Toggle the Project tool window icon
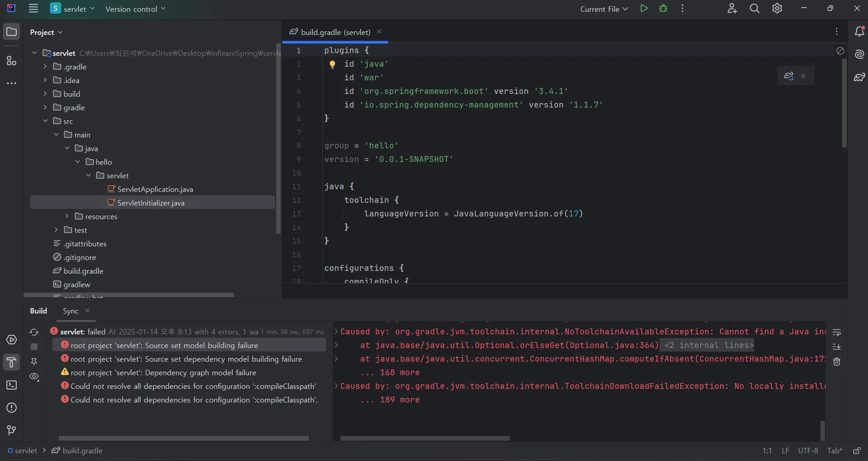868x461 pixels. pos(11,32)
